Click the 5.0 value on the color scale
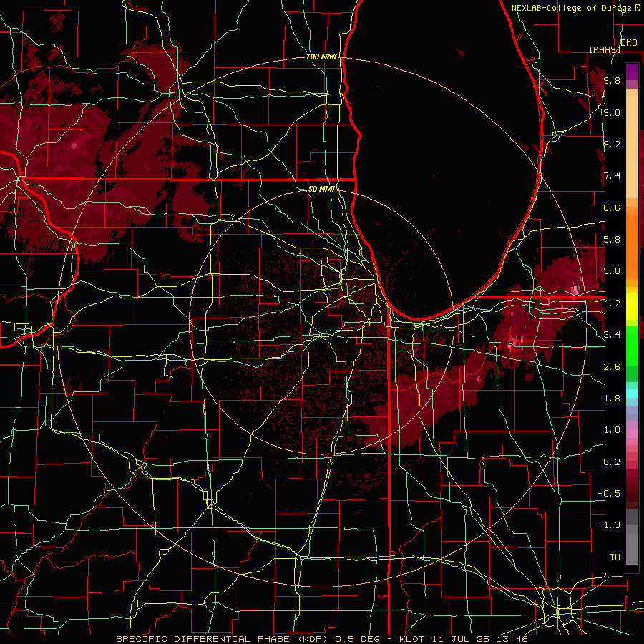This screenshot has height=644, width=644. tap(612, 271)
